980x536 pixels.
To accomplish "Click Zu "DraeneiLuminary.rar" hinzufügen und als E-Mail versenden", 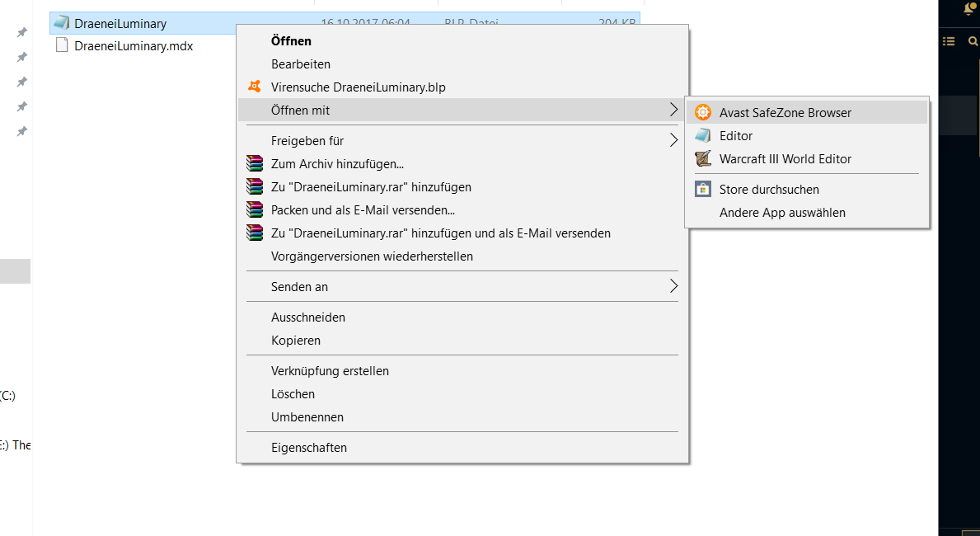I will tap(462, 233).
